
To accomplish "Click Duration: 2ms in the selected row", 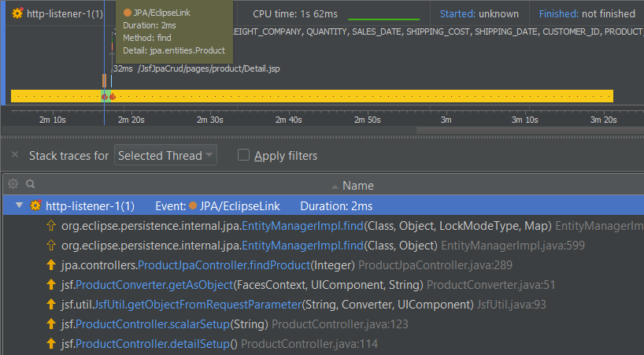I will pyautogui.click(x=336, y=206).
